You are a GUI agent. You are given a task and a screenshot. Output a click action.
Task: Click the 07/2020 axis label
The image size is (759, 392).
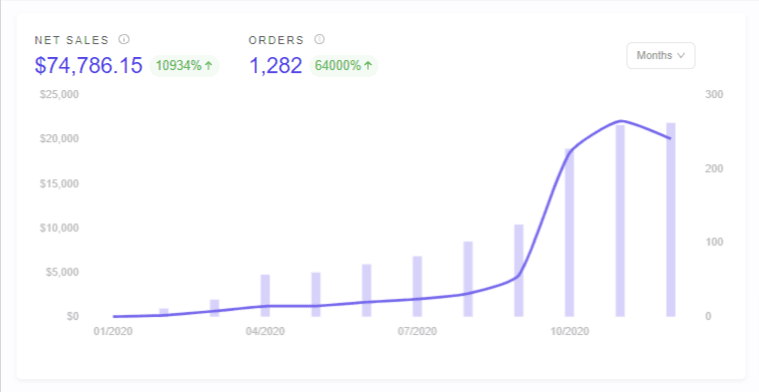coord(417,332)
